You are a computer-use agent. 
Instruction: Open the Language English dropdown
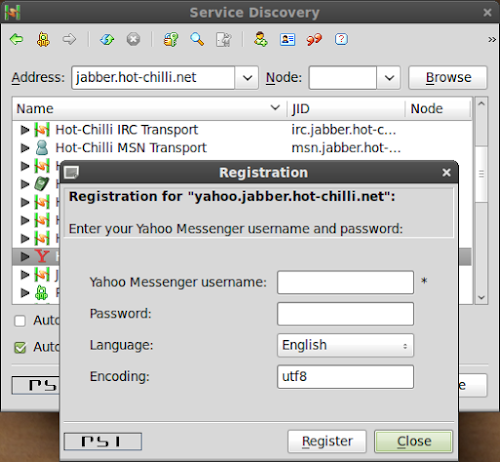[345, 345]
